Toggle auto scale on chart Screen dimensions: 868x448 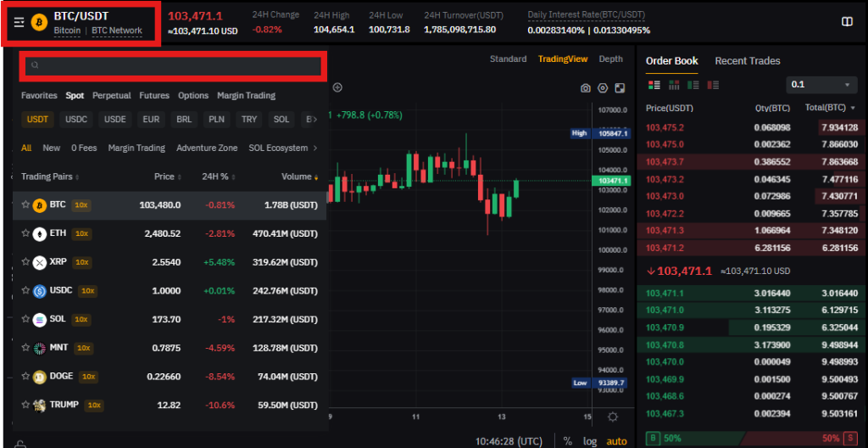coord(617,441)
